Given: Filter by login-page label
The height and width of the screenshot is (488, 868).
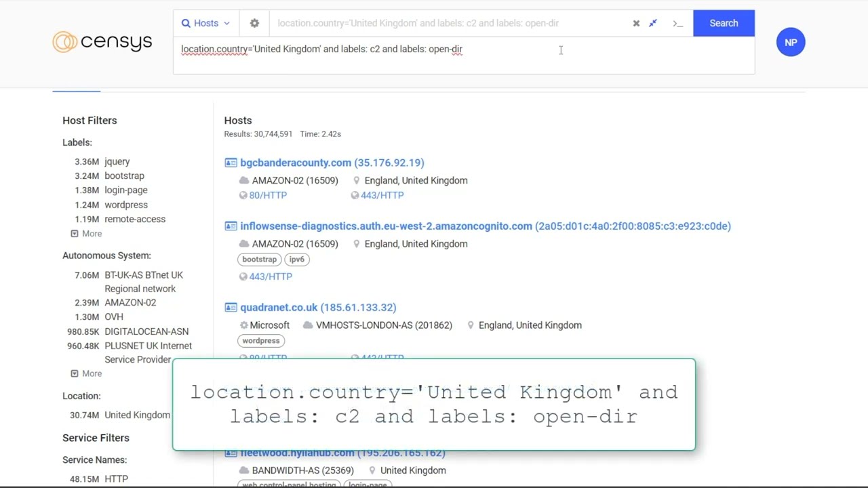Looking at the screenshot, I should tap(125, 190).
